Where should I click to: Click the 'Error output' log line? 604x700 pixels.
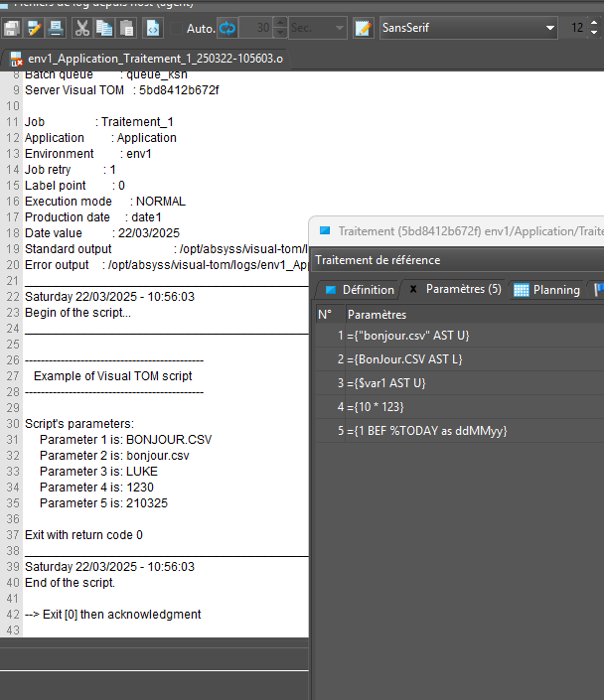[166, 265]
